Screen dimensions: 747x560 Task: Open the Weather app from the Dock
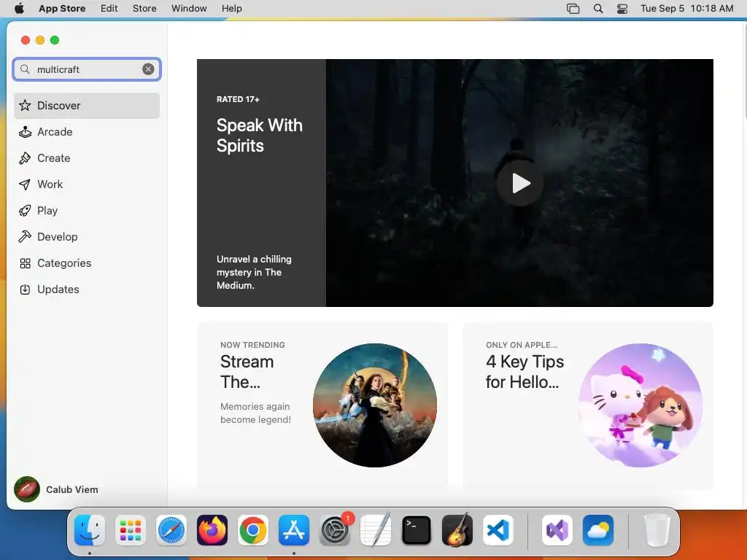pyautogui.click(x=598, y=530)
